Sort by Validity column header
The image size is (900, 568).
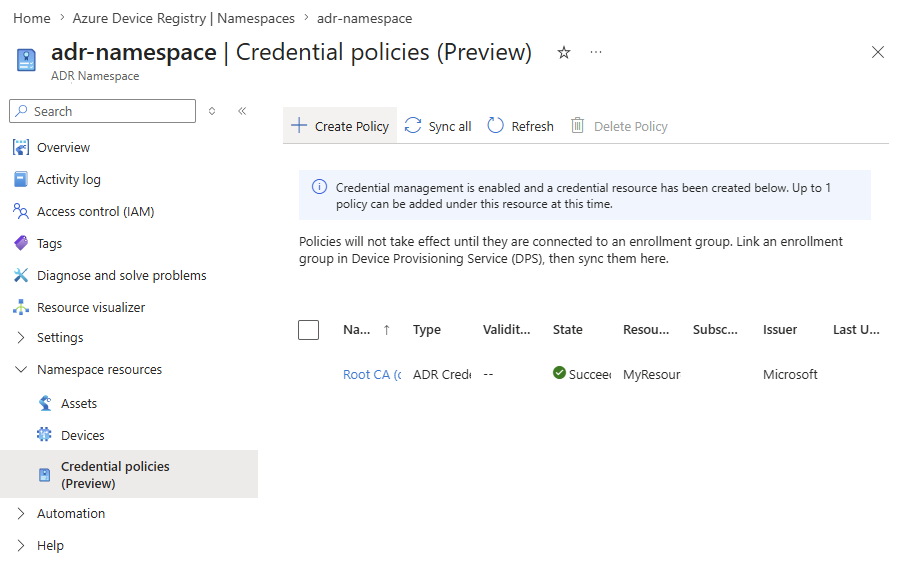(506, 330)
